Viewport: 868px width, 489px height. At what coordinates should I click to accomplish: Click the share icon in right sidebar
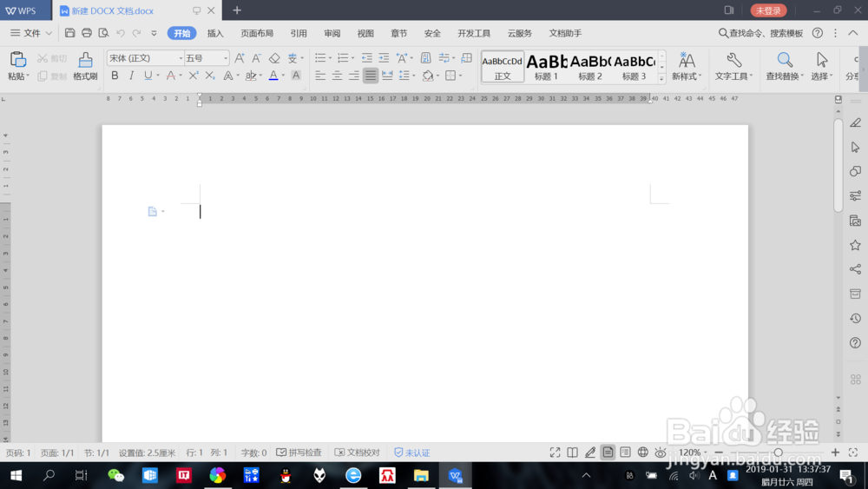coord(855,269)
